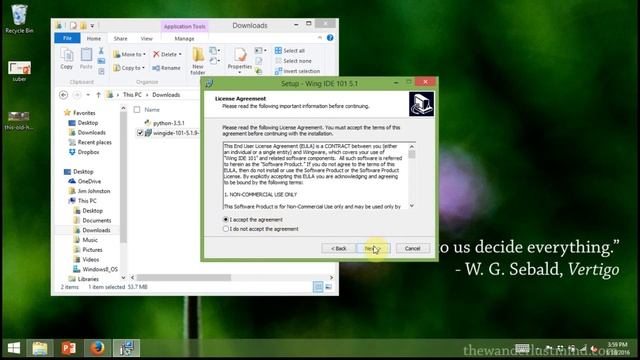Image resolution: width=640 pixels, height=360 pixels.
Task: Click the license text scroll down arrow
Action: [412, 206]
